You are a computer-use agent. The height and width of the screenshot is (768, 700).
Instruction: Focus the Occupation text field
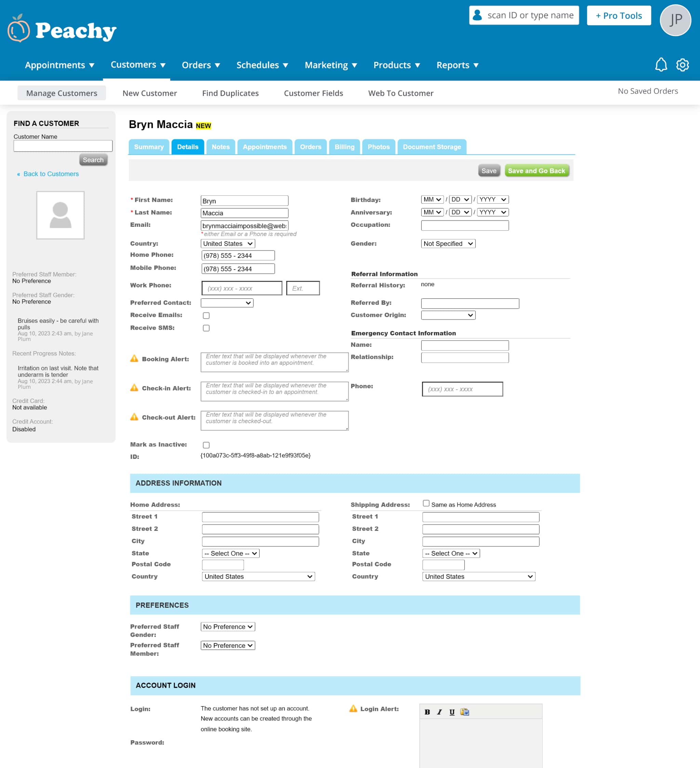click(465, 225)
